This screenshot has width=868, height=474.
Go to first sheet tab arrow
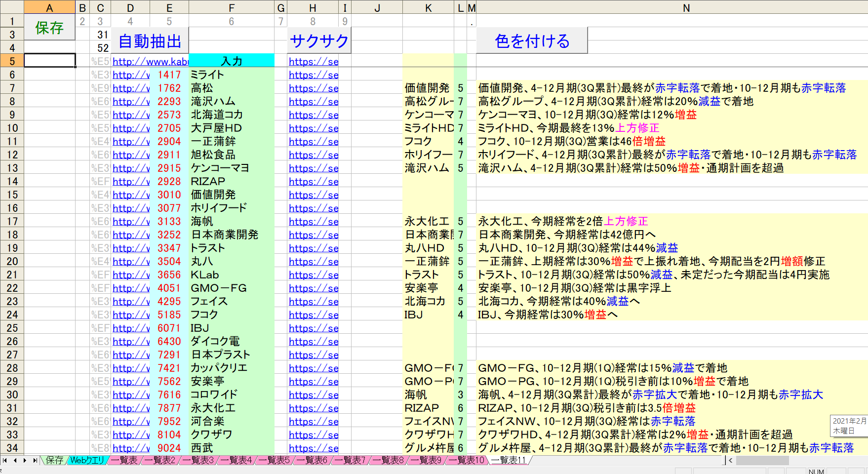[x=5, y=460]
